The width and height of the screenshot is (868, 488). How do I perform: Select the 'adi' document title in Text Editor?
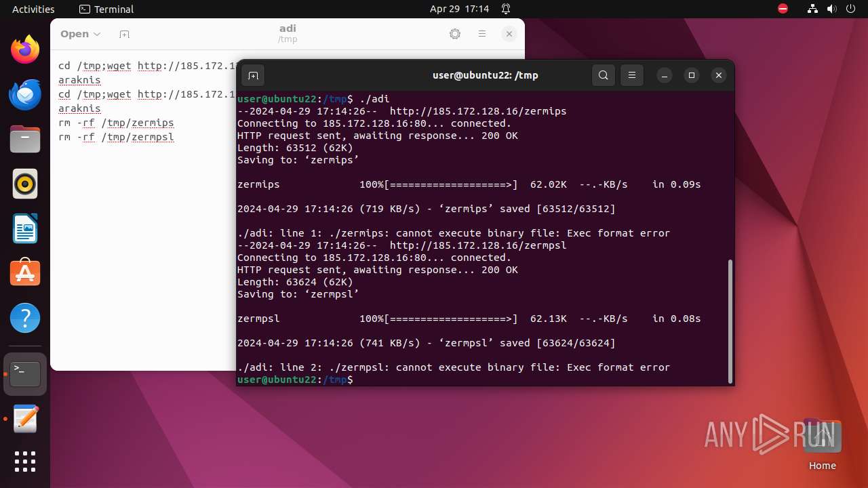point(288,28)
